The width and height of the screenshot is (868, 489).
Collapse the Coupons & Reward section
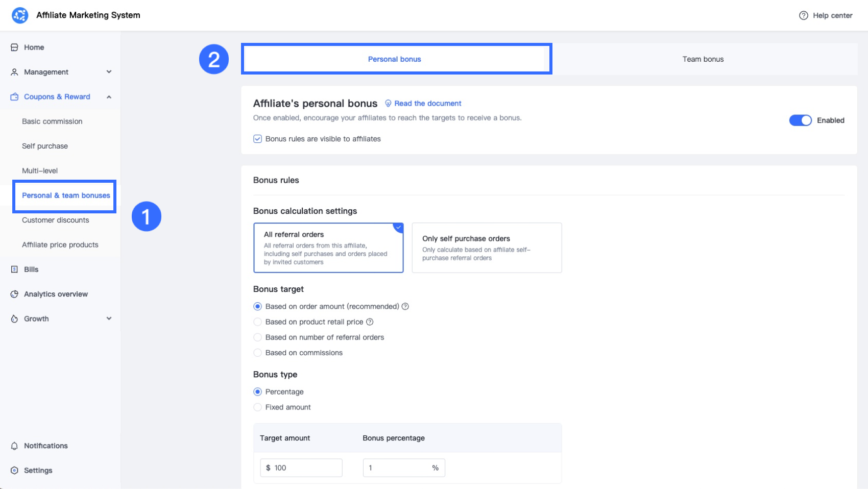(109, 97)
